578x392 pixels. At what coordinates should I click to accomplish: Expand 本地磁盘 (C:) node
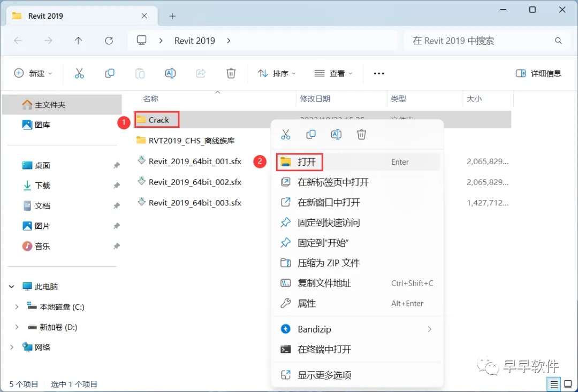tap(17, 306)
